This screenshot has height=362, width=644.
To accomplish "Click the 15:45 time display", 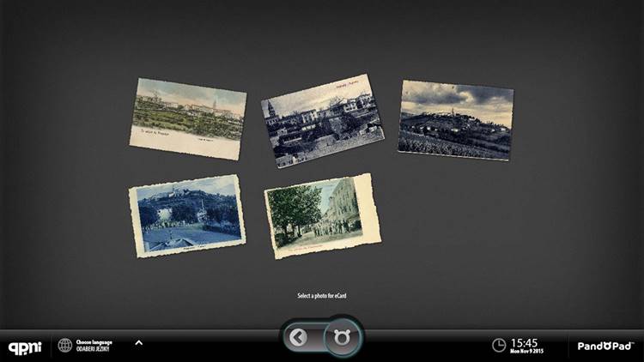I will coord(524,342).
